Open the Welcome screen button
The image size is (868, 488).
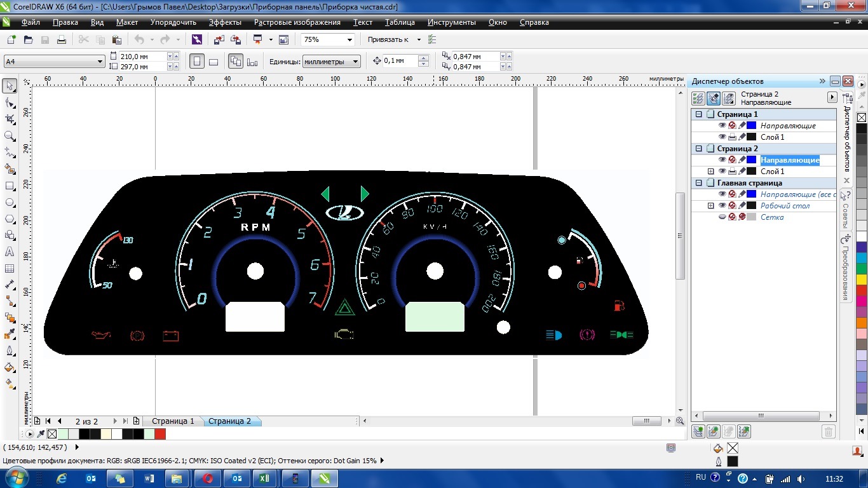click(283, 39)
